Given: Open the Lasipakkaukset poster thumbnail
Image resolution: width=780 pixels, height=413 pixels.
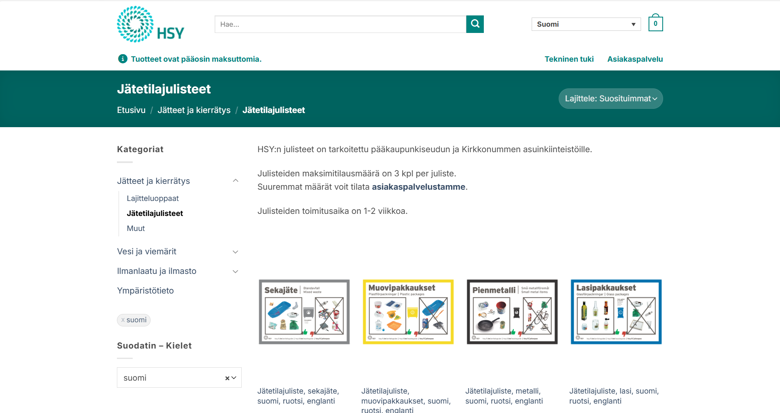Looking at the screenshot, I should (x=616, y=311).
